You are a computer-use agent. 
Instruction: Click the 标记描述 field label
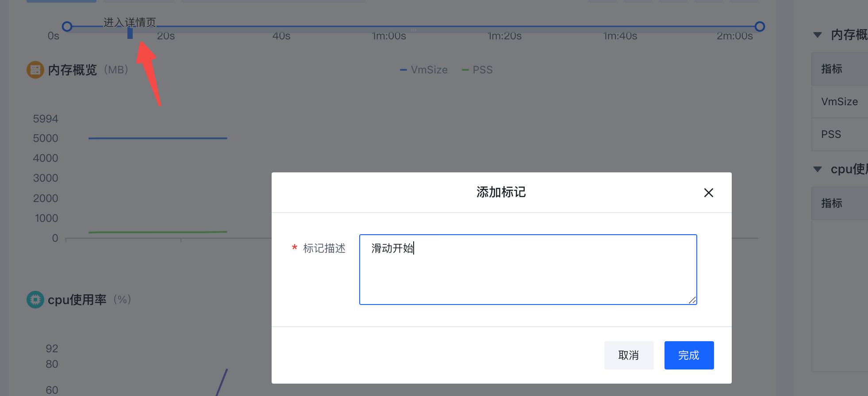(324, 248)
